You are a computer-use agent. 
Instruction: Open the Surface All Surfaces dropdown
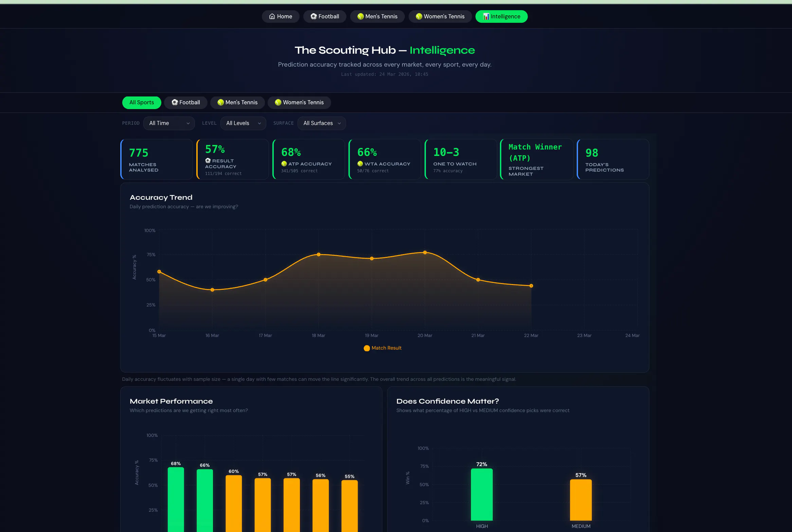point(322,123)
